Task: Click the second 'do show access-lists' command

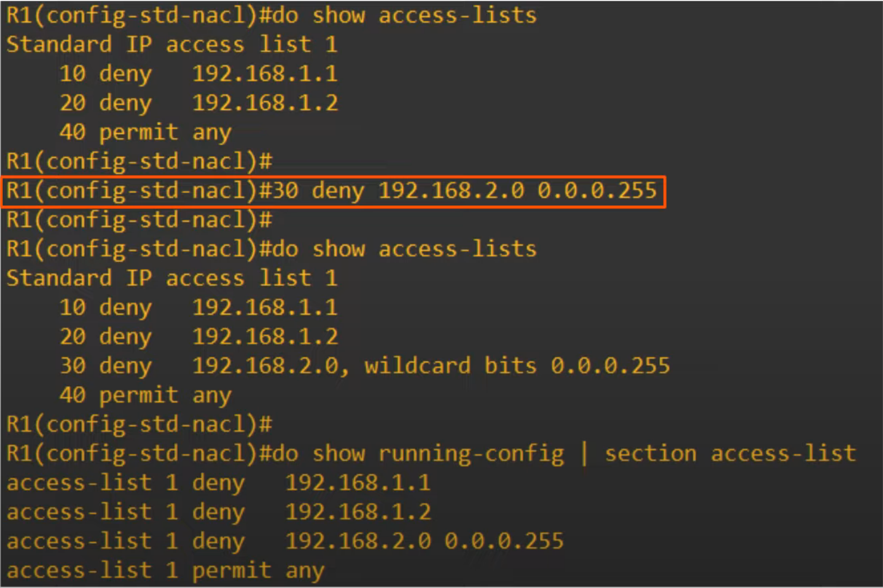Action: [272, 250]
